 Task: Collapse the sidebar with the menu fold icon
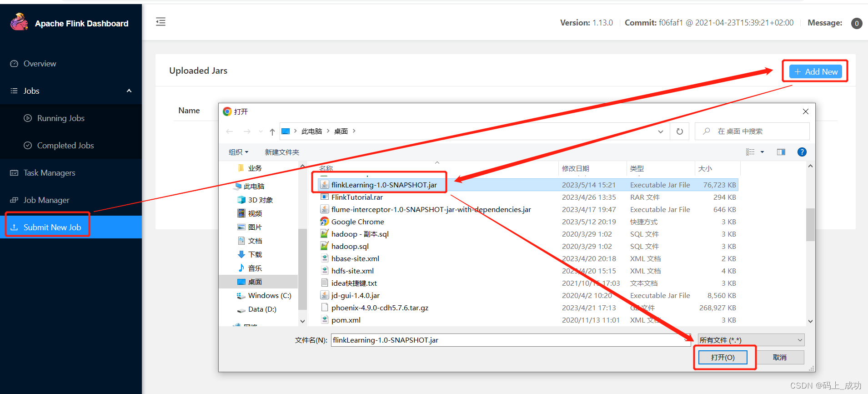click(x=161, y=21)
